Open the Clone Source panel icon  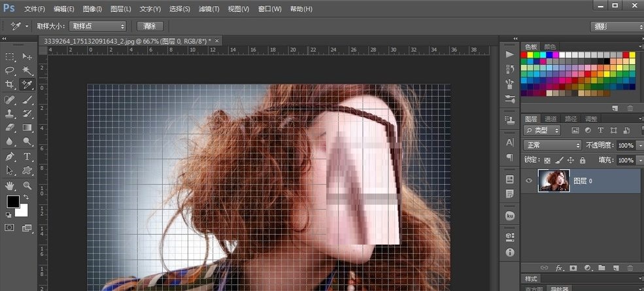pos(510,120)
